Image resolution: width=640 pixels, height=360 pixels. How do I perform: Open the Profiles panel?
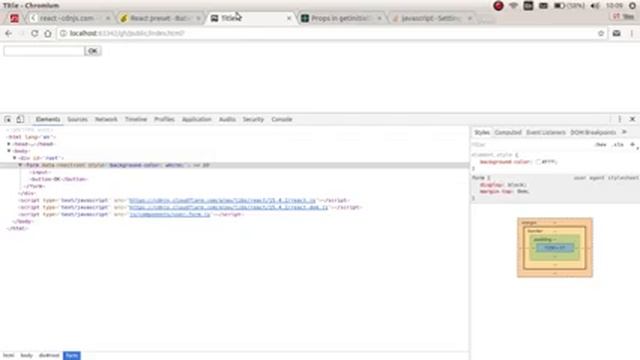click(164, 119)
